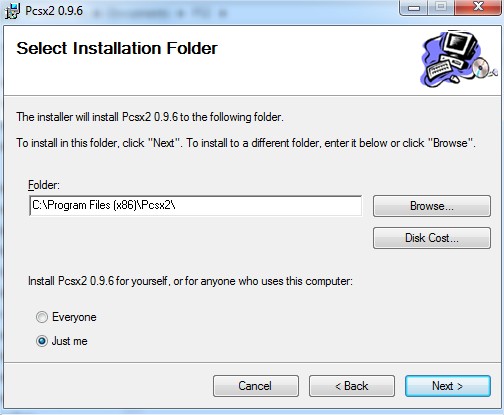Image resolution: width=504 pixels, height=415 pixels.
Task: Click the "Pcsx2 0.9.6" title bar text
Action: click(54, 11)
